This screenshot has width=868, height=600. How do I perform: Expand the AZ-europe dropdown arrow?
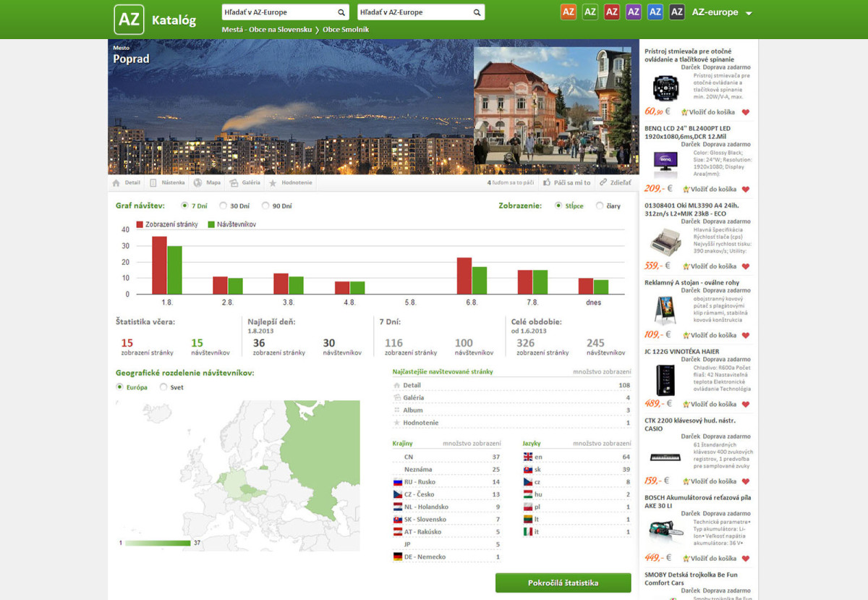click(749, 14)
